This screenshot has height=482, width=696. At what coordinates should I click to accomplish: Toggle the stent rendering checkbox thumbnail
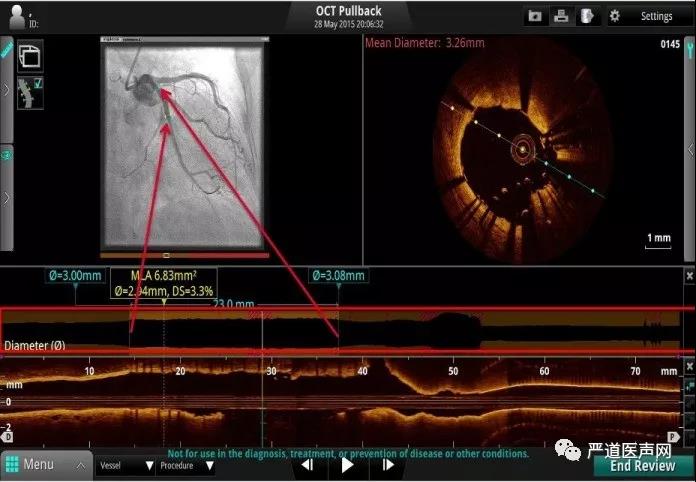[30, 93]
